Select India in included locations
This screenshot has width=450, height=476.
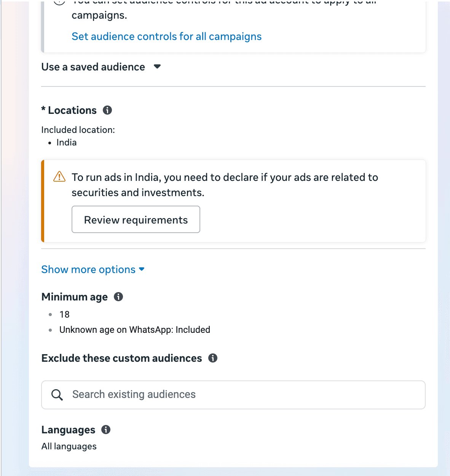tap(67, 142)
